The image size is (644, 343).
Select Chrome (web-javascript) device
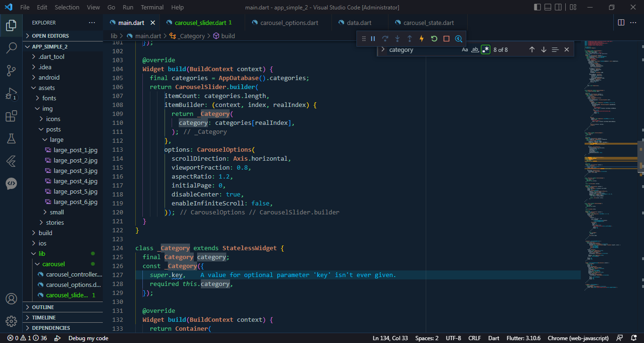578,338
